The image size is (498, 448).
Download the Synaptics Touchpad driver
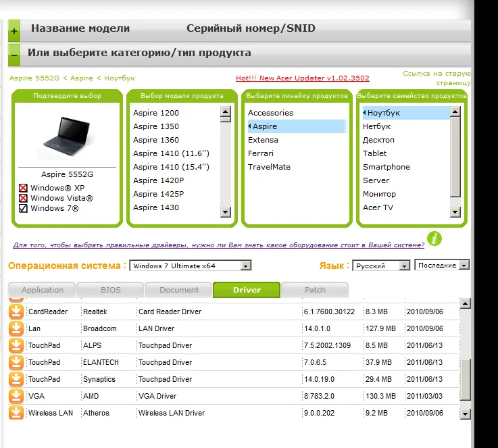pyautogui.click(x=16, y=379)
